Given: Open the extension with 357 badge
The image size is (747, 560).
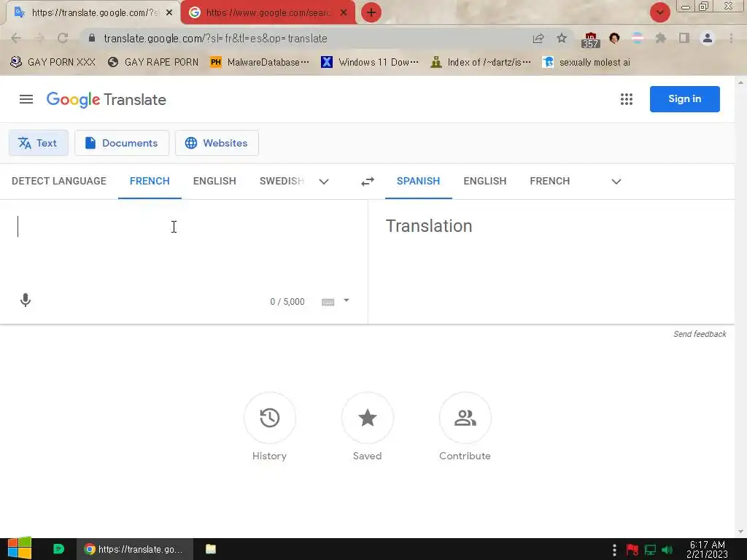Looking at the screenshot, I should coord(590,39).
